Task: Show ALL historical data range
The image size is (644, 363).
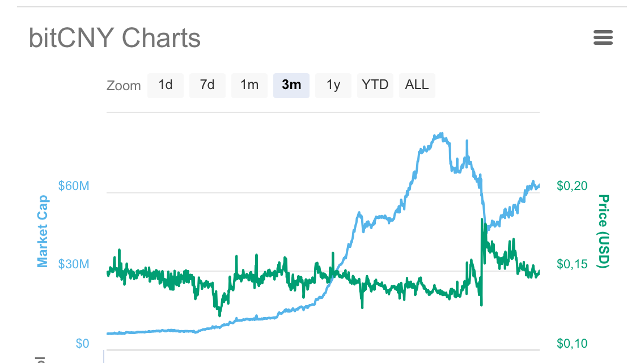Action: coord(417,85)
